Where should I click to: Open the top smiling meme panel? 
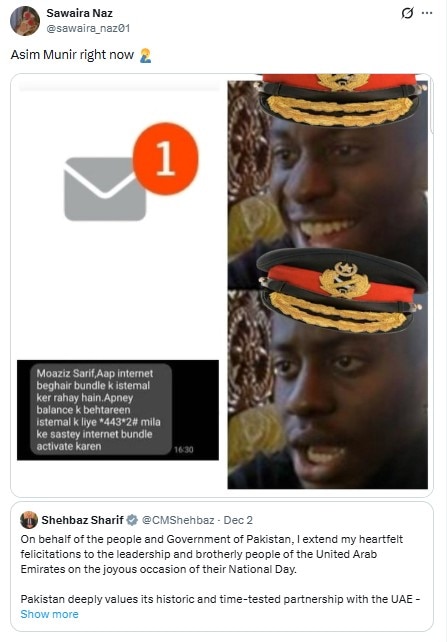(328, 180)
